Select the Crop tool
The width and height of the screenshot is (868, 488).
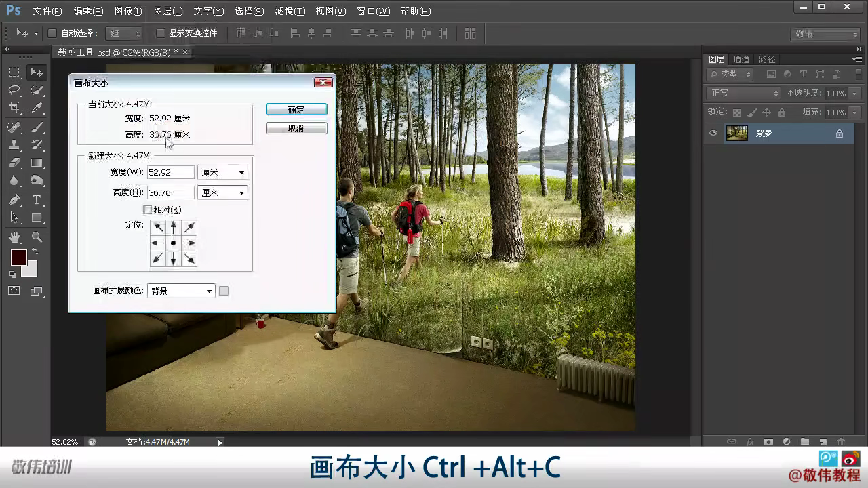point(14,108)
